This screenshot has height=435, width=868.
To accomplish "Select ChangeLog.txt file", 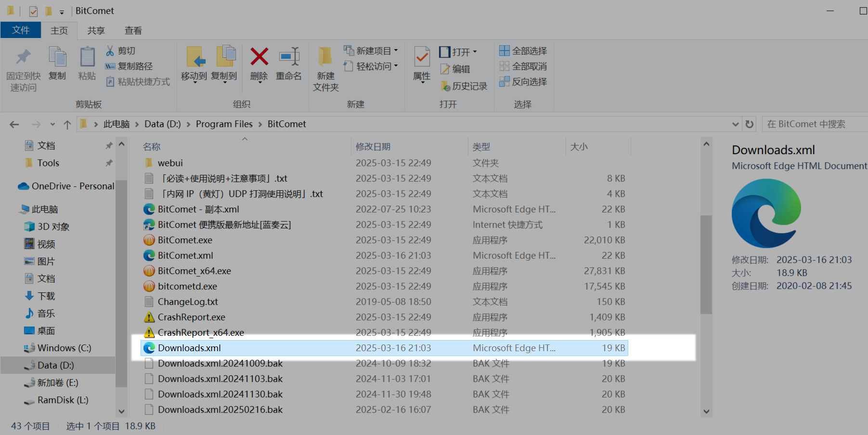I will pos(188,302).
